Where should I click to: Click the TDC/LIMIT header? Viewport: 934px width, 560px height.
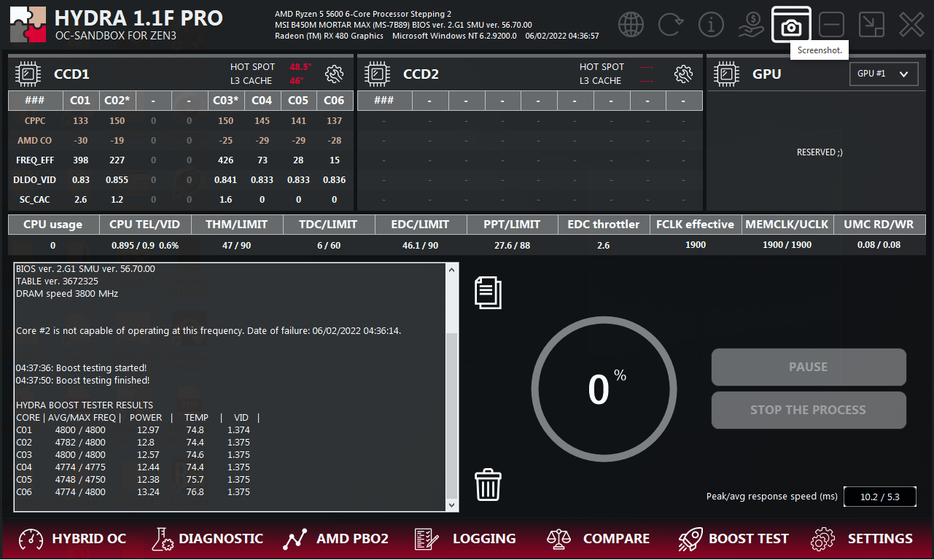[329, 225]
